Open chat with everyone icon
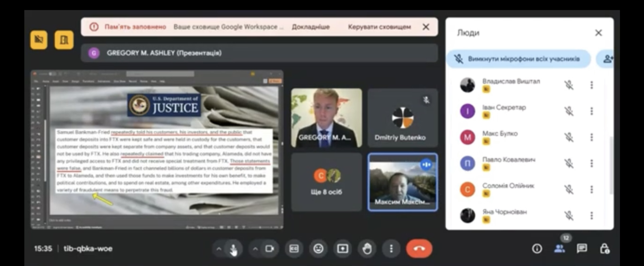Image resolution: width=644 pixels, height=266 pixels. 582,249
